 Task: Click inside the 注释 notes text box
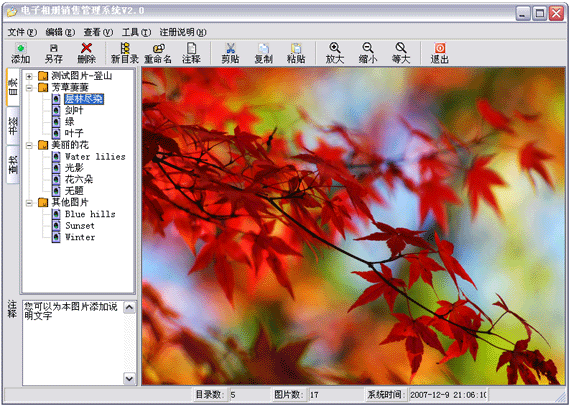pyautogui.click(x=73, y=343)
